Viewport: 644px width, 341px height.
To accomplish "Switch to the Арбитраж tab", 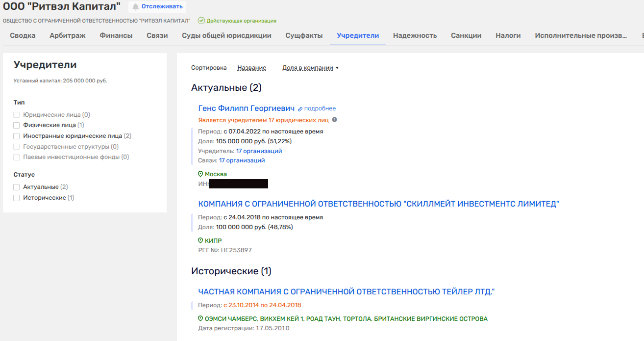I will [68, 35].
